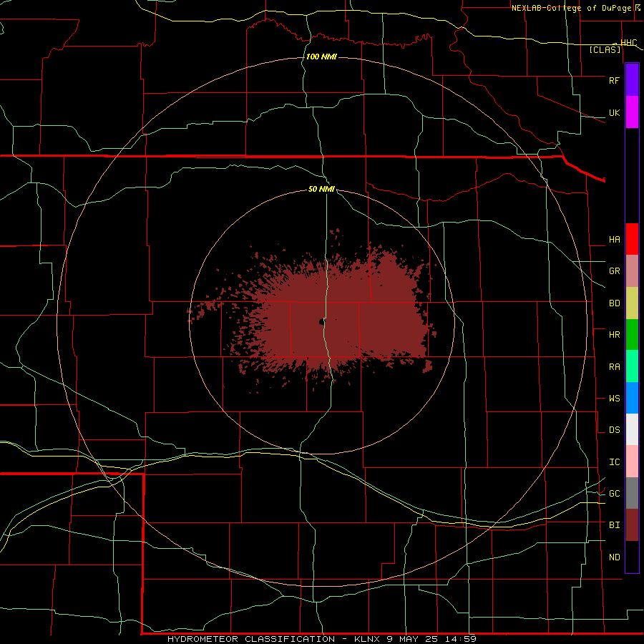Click the DS white legend swatch

[632, 429]
